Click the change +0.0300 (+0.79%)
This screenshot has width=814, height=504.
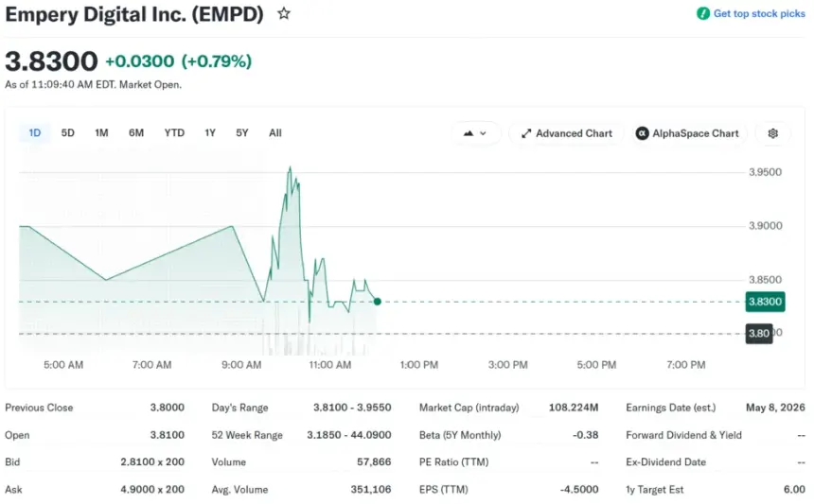[179, 61]
